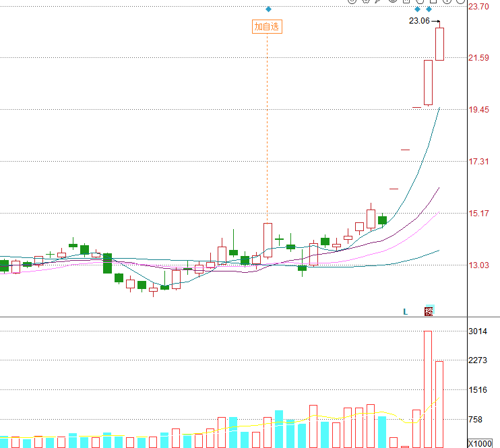Click the 15.17 price axis label

[478, 214]
